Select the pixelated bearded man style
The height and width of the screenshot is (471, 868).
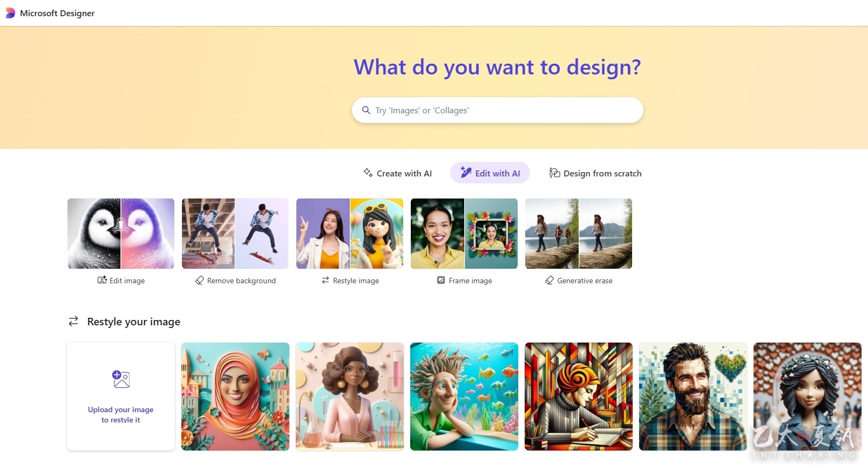click(x=693, y=397)
